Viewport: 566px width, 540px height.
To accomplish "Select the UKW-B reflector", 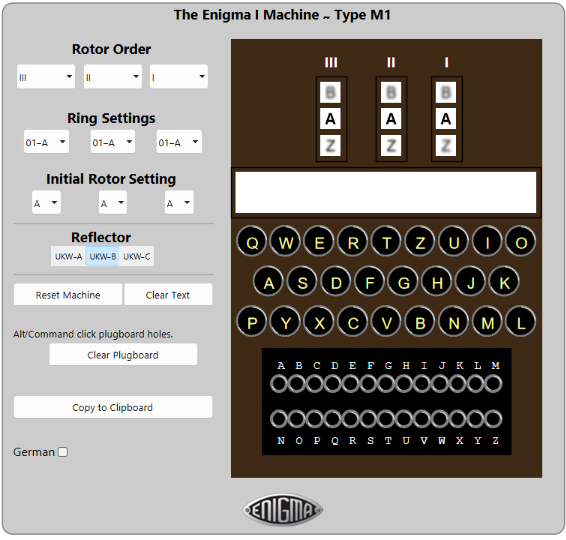I will [103, 256].
